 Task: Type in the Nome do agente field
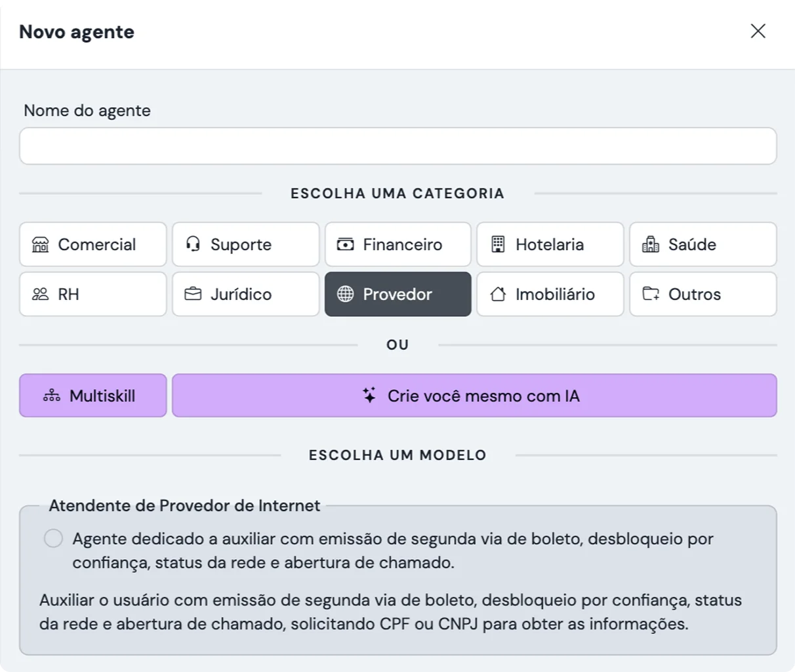397,146
